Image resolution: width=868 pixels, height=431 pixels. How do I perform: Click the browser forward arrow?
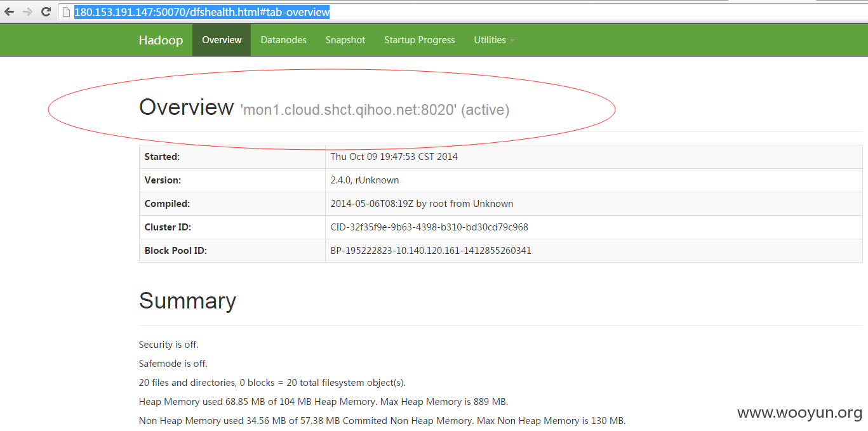coord(27,11)
